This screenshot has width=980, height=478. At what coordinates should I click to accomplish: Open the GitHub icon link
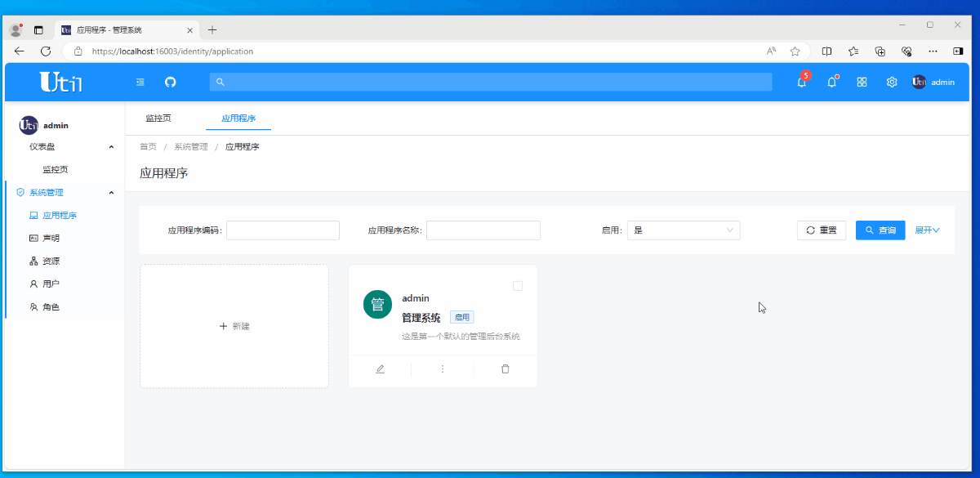tap(171, 82)
